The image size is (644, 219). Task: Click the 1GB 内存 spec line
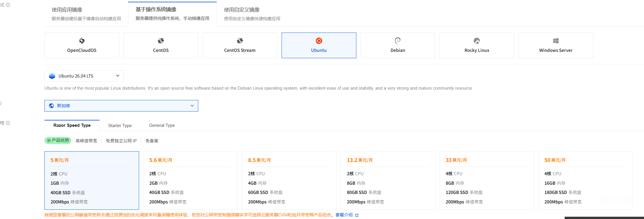point(60,183)
